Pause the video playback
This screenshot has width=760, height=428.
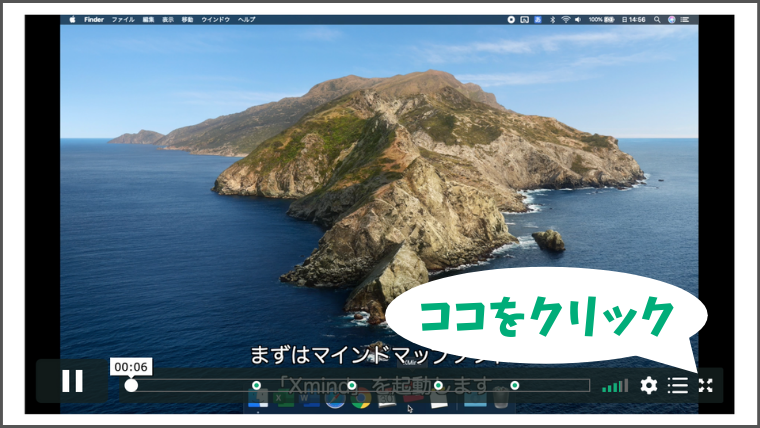click(x=72, y=381)
